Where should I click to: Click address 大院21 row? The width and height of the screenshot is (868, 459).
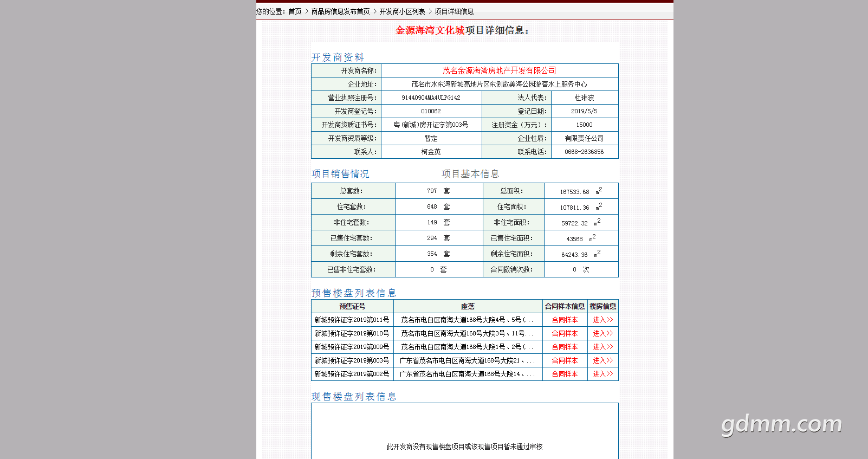click(468, 360)
